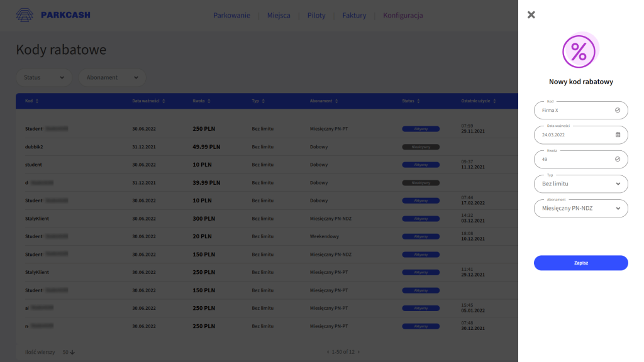Click the calendar icon in Data ważności field

pos(618,134)
